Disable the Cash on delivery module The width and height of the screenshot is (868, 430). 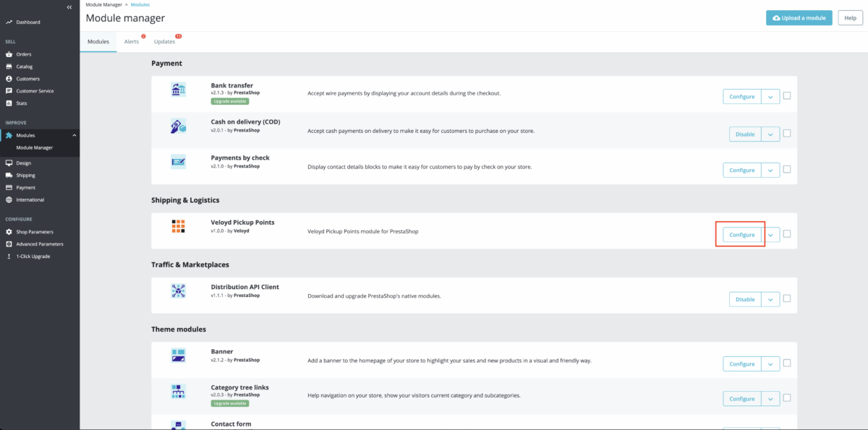[x=745, y=134]
